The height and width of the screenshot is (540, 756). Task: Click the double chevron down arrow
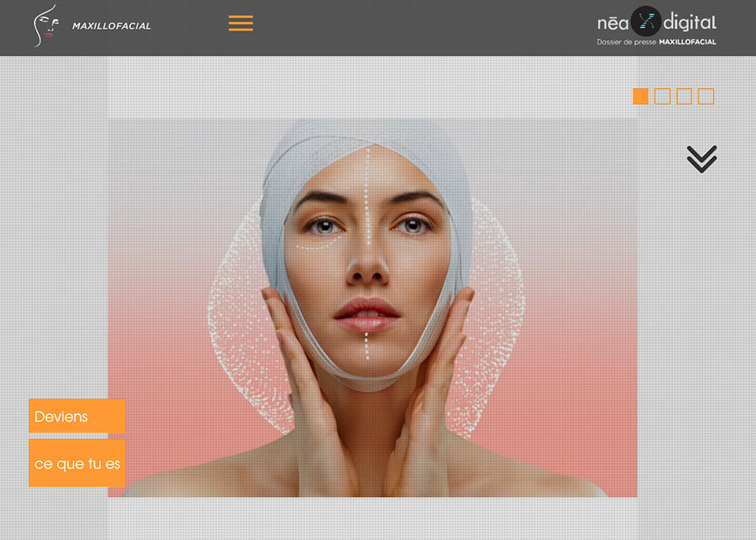click(x=702, y=159)
